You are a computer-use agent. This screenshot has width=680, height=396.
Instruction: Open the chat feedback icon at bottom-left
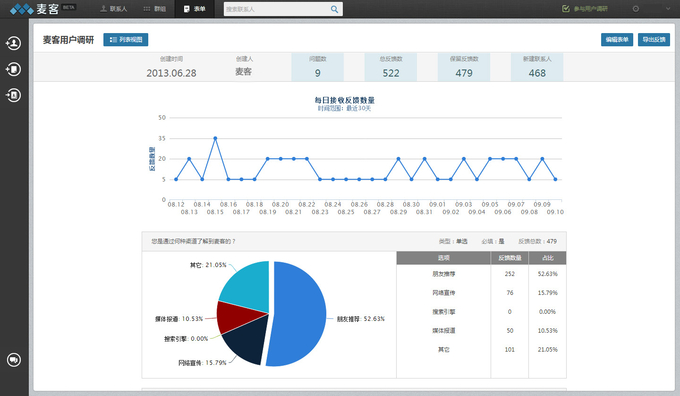coord(14,360)
